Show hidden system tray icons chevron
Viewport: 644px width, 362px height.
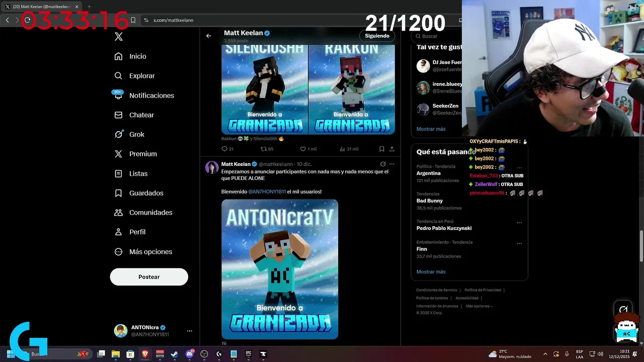point(545,354)
